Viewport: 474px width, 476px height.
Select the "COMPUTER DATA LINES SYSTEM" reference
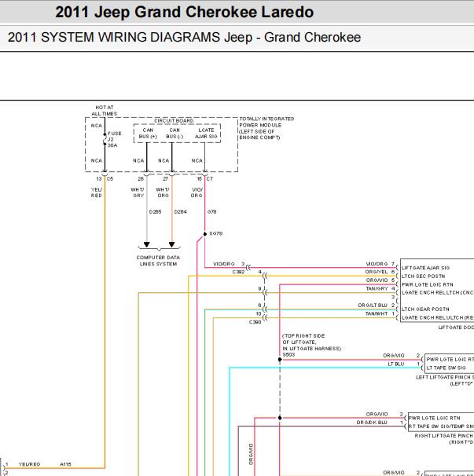coord(158,261)
